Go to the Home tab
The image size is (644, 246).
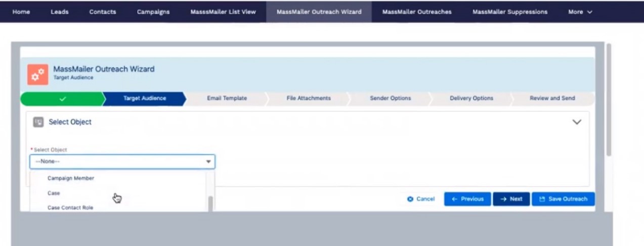(21, 12)
